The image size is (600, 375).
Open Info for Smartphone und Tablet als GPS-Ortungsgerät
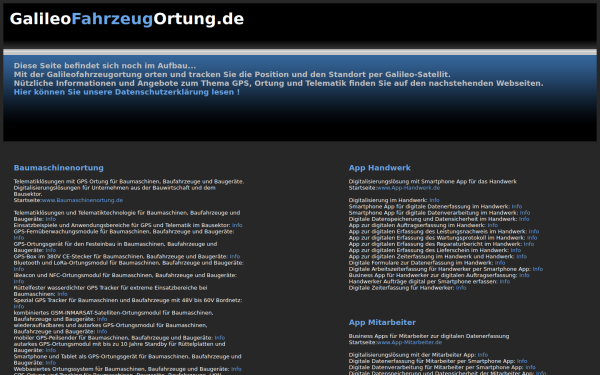tap(51, 363)
